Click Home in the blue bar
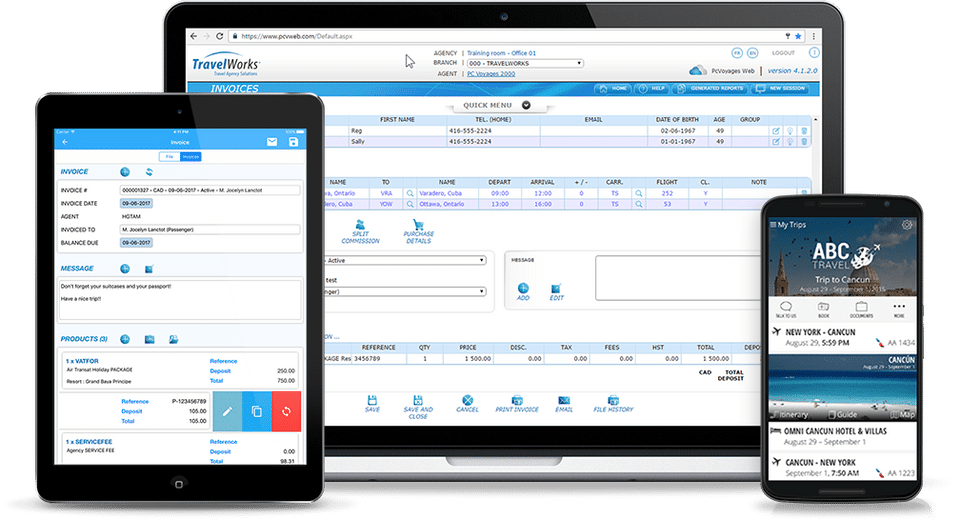 click(x=613, y=89)
